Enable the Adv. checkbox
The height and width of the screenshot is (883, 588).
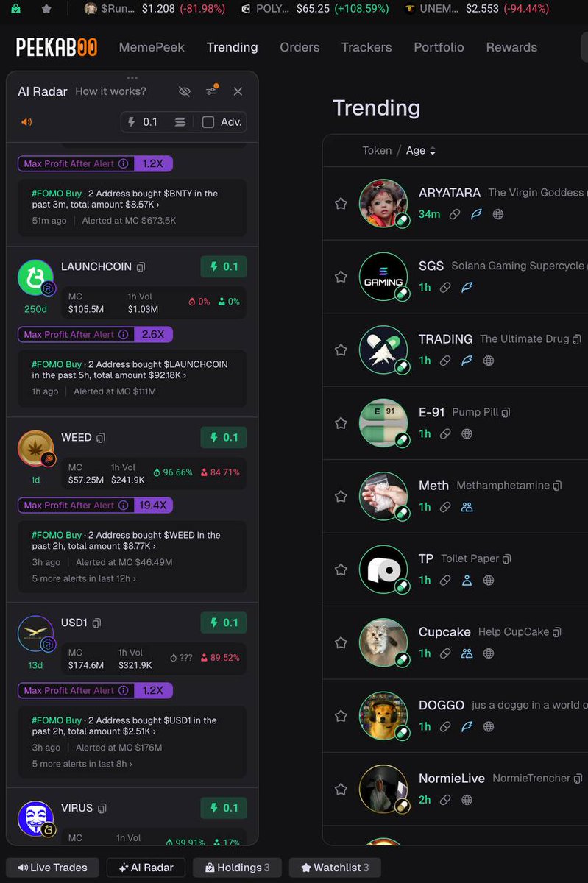(208, 122)
